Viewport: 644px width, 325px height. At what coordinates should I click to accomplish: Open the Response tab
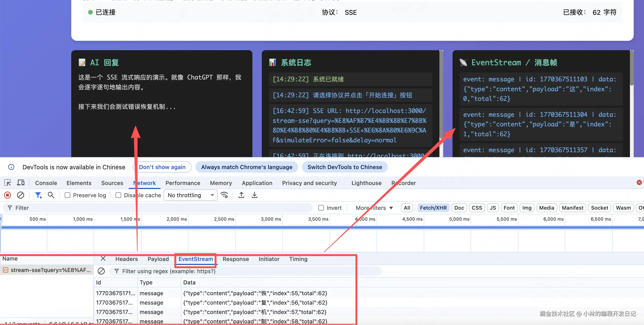236,259
